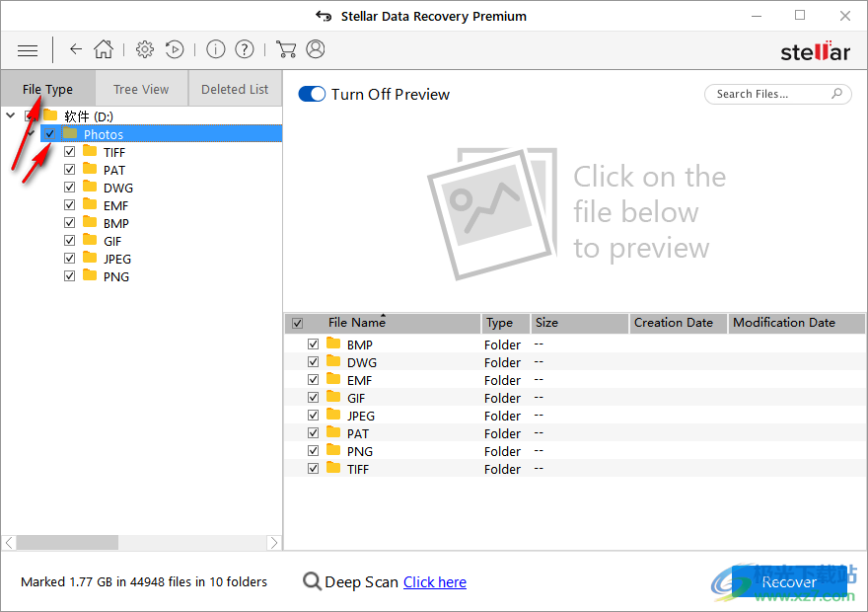This screenshot has height=612, width=868.
Task: Click the right scroll arrow of tree pane
Action: 274,543
